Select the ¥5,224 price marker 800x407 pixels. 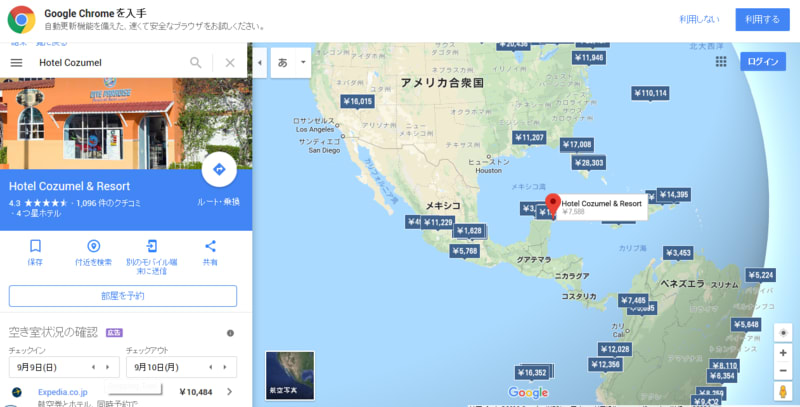pos(761,275)
